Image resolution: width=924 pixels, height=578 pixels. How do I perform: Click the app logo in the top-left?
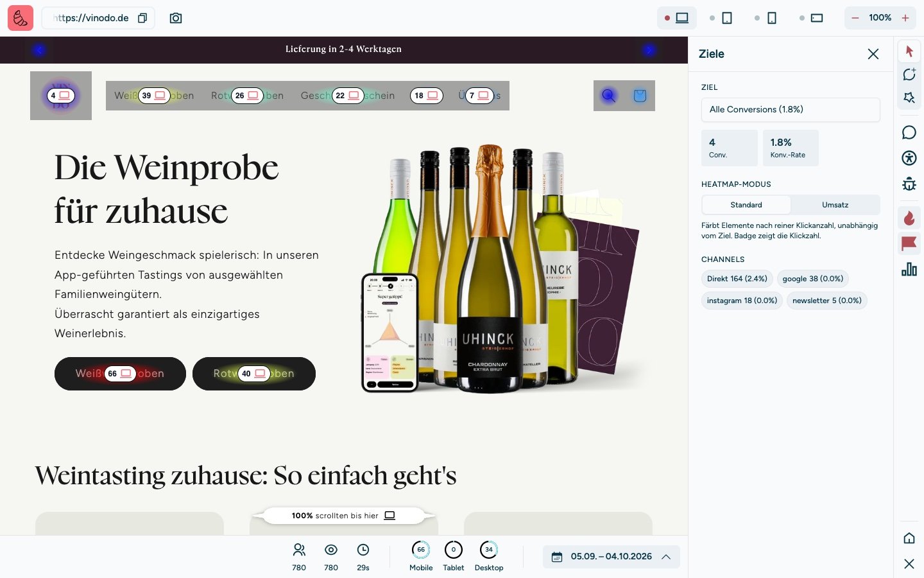[21, 18]
